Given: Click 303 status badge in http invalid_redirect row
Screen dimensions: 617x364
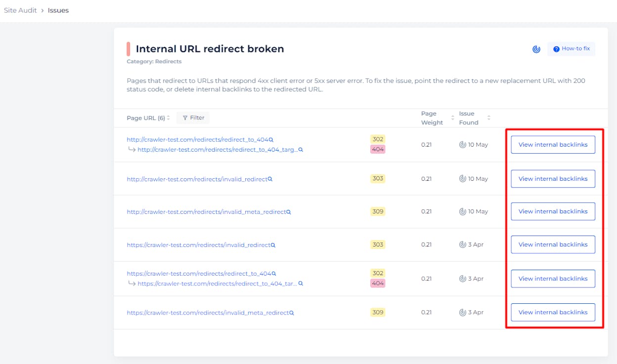Looking at the screenshot, I should [x=378, y=178].
